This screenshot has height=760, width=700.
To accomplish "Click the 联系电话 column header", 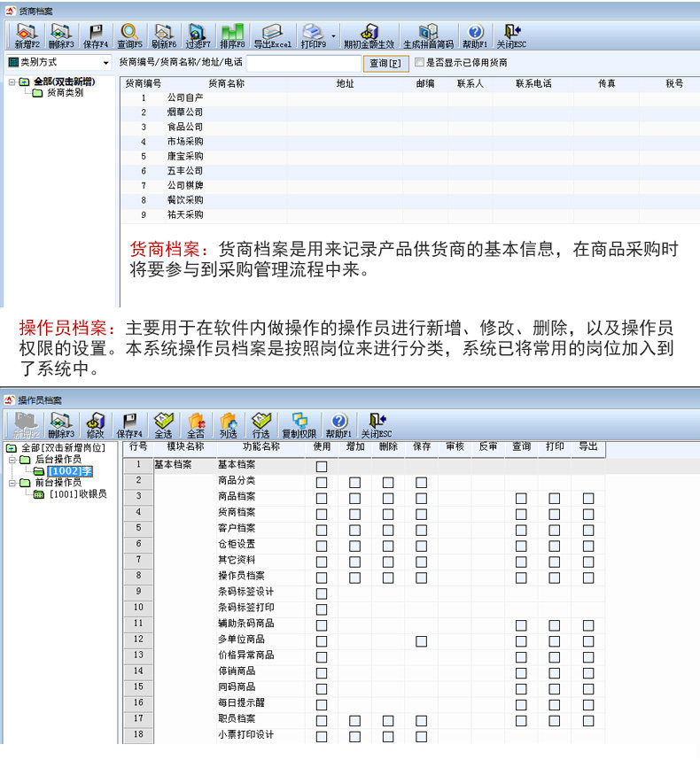I will point(533,83).
